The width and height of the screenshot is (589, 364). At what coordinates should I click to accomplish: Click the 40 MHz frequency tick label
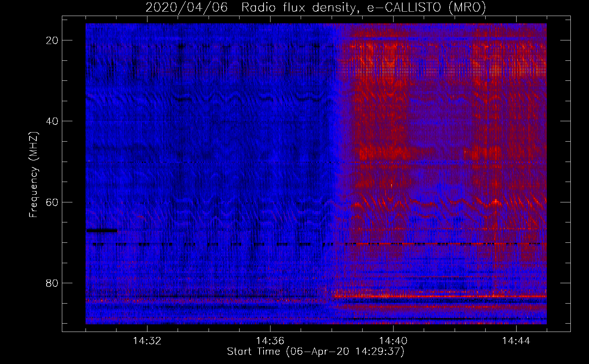coord(52,121)
